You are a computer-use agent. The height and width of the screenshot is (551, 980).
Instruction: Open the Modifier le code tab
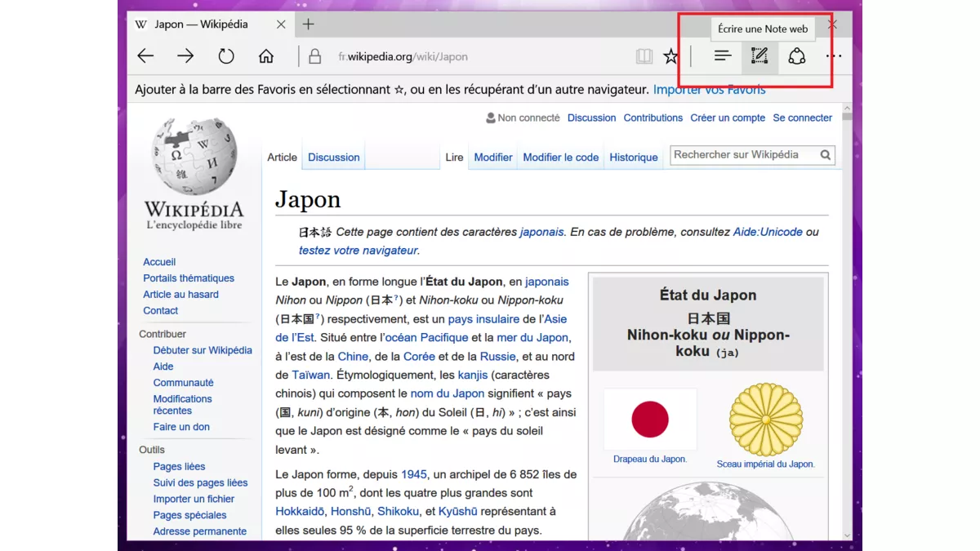(x=561, y=158)
